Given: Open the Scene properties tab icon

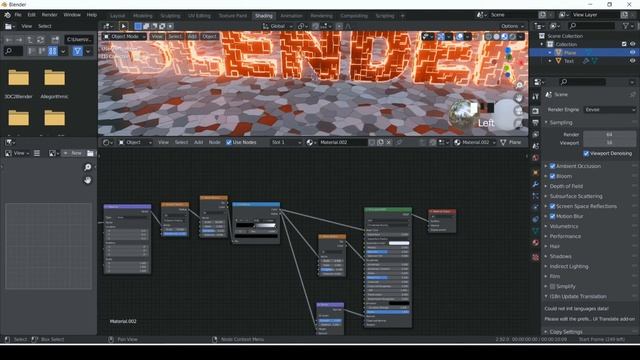Looking at the screenshot, I should tap(536, 146).
